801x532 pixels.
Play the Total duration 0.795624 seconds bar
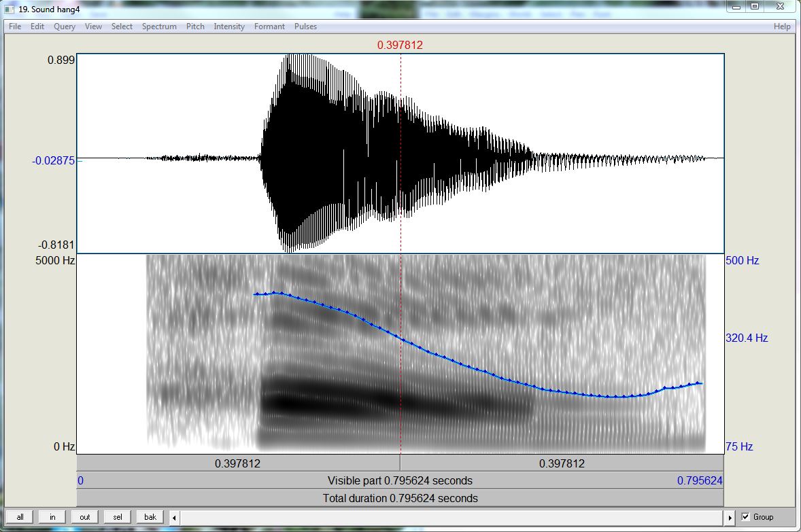click(400, 498)
